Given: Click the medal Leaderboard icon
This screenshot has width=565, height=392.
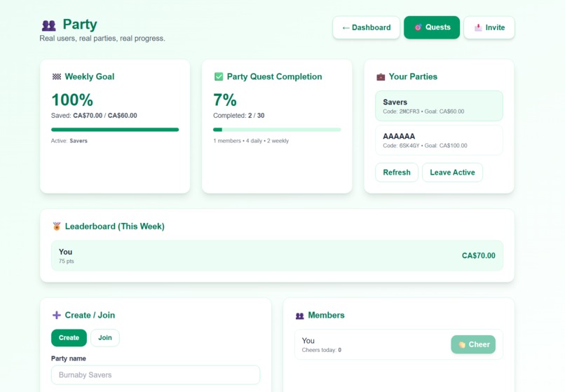Looking at the screenshot, I should click(57, 226).
